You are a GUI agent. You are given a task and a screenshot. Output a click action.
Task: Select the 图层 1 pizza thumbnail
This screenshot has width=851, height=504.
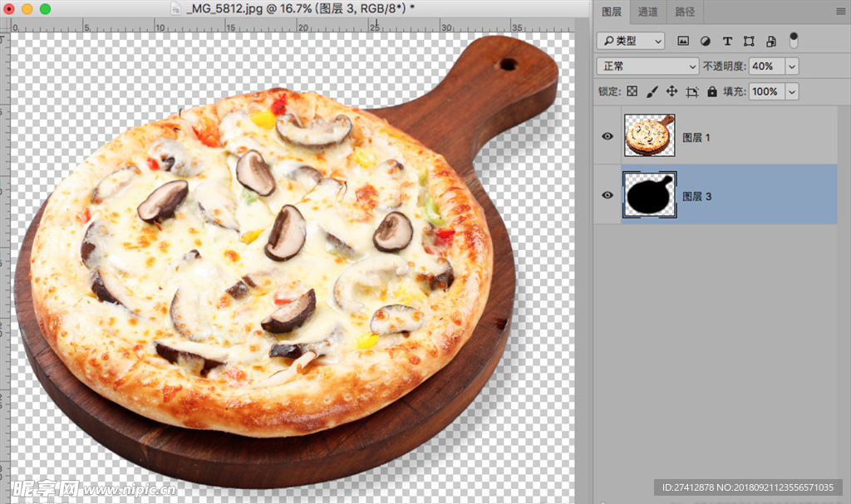pos(649,135)
